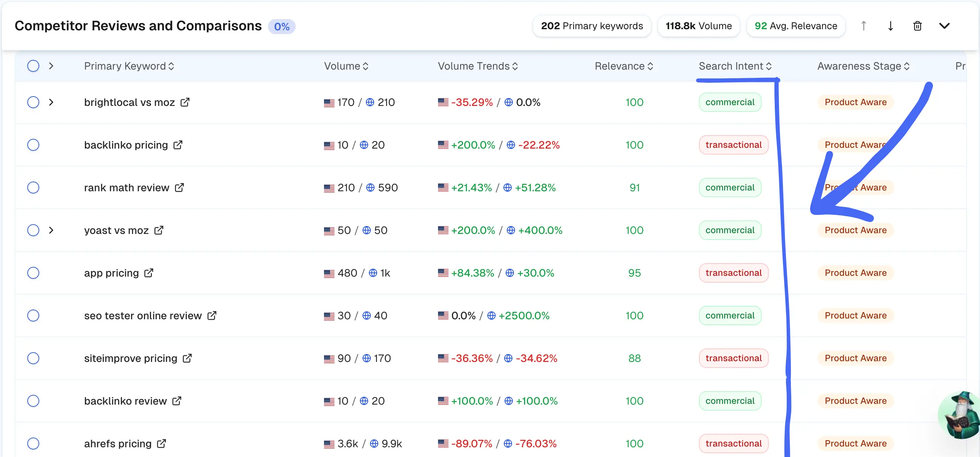980x457 pixels.
Task: Click the trash delete icon in header
Action: 917,26
